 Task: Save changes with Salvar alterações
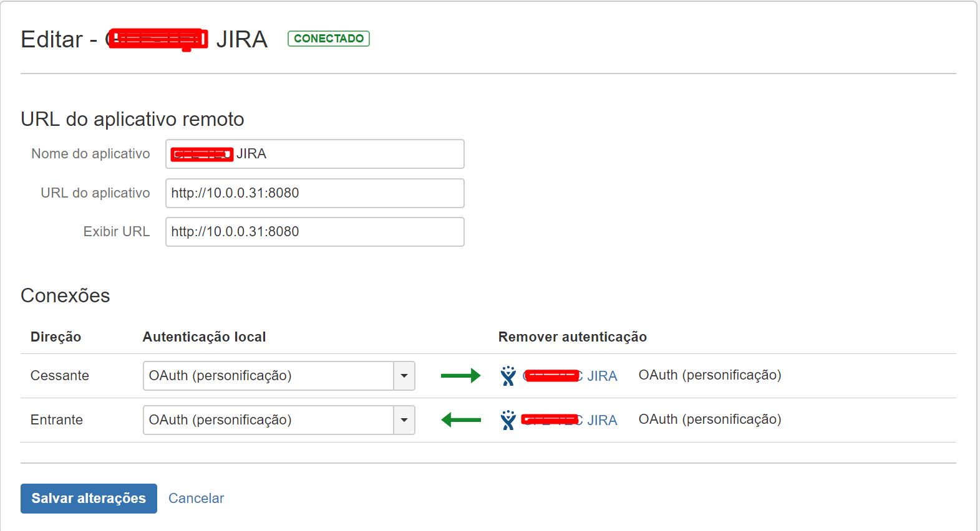tap(89, 499)
